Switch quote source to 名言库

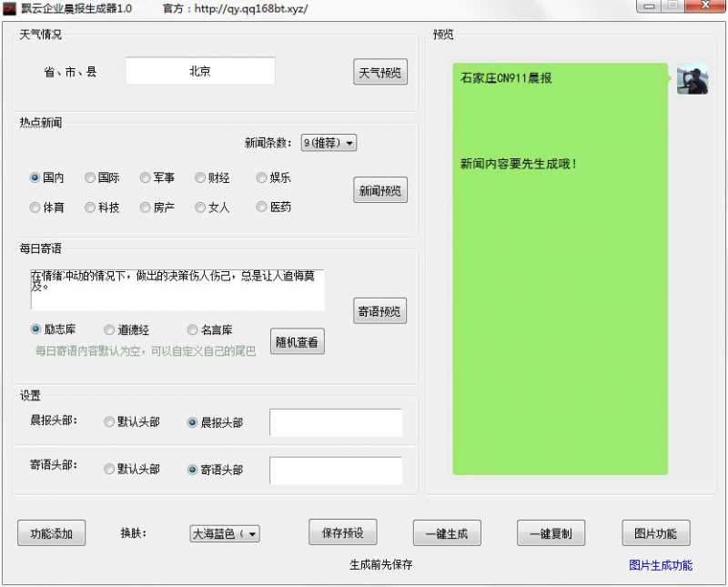click(x=192, y=329)
